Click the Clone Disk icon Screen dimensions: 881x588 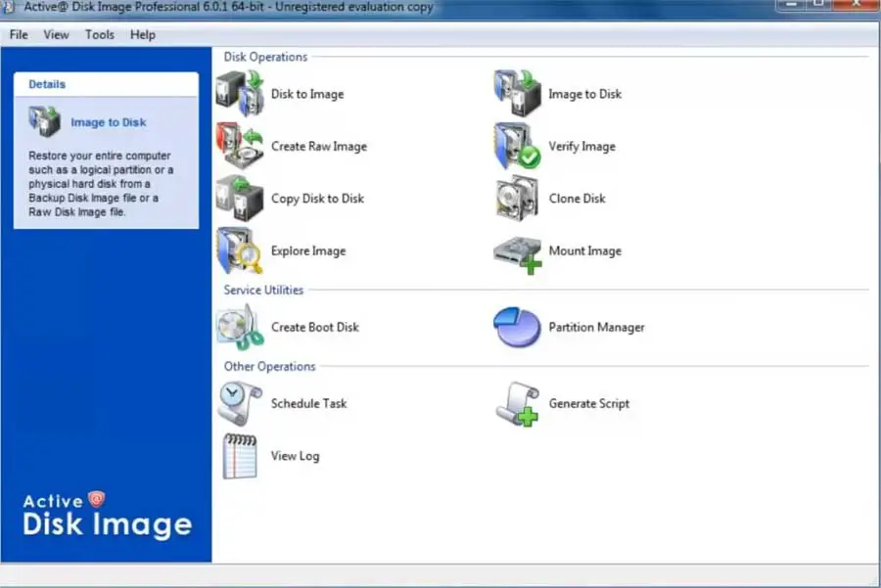[518, 198]
